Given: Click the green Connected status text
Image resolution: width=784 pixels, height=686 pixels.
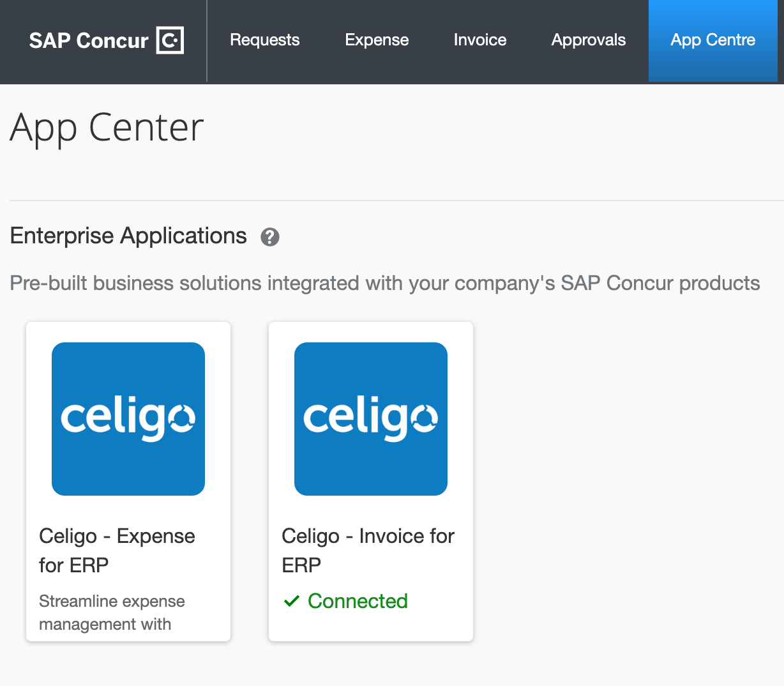Looking at the screenshot, I should (358, 601).
